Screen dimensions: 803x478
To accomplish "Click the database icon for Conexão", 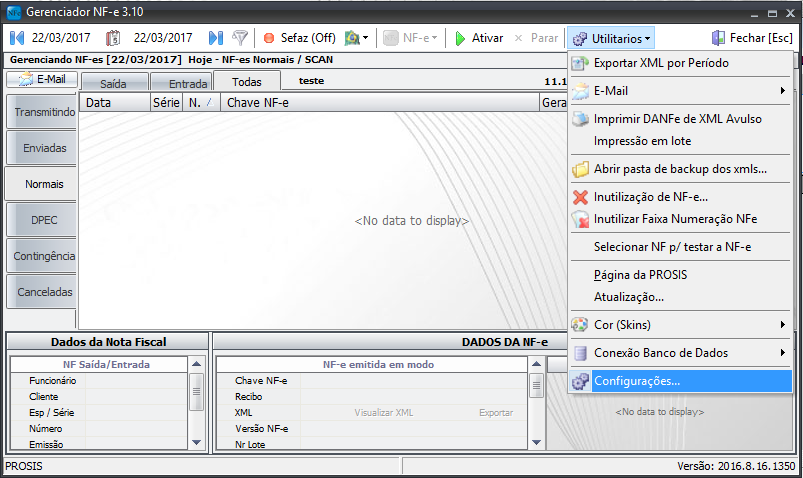I will (580, 352).
